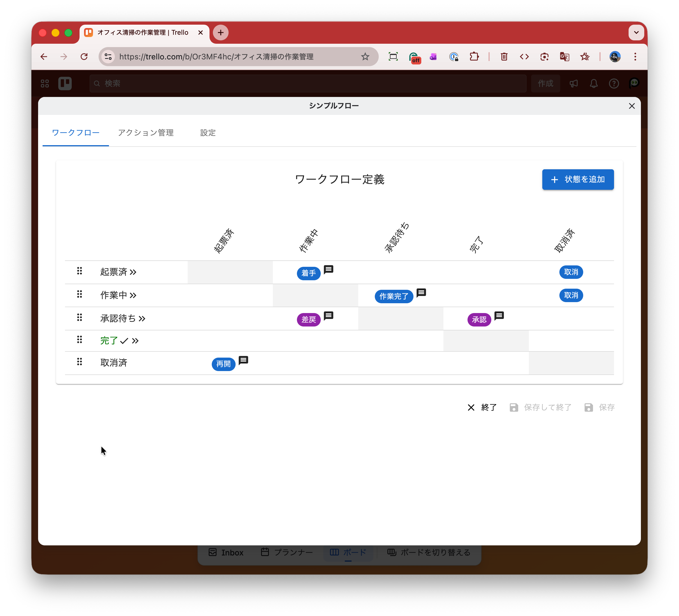
Task: Open browser extensions puzzle icon
Action: point(474,57)
